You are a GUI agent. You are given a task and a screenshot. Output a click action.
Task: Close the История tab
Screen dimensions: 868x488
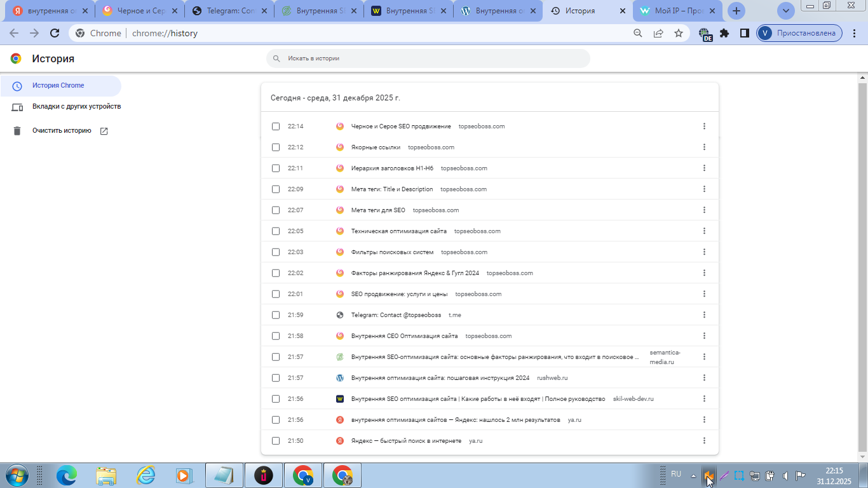pyautogui.click(x=621, y=11)
